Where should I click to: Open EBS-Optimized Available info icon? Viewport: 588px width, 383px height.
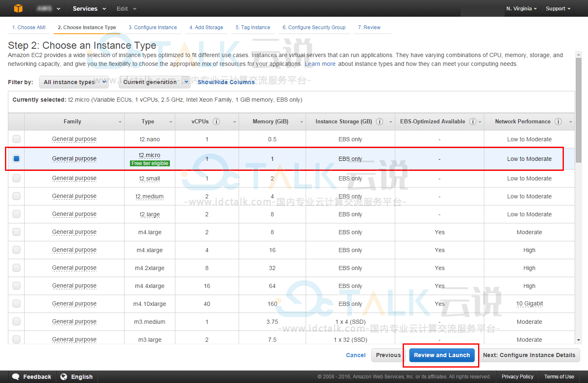click(x=473, y=121)
